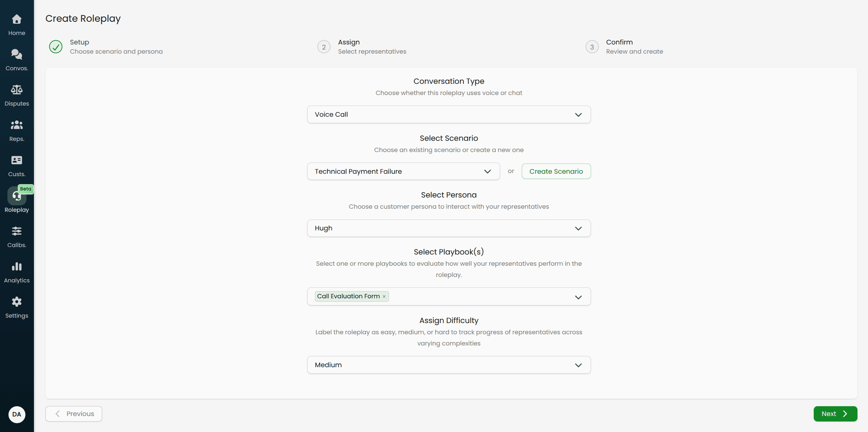Open Calibs. from the sidebar

pyautogui.click(x=17, y=236)
